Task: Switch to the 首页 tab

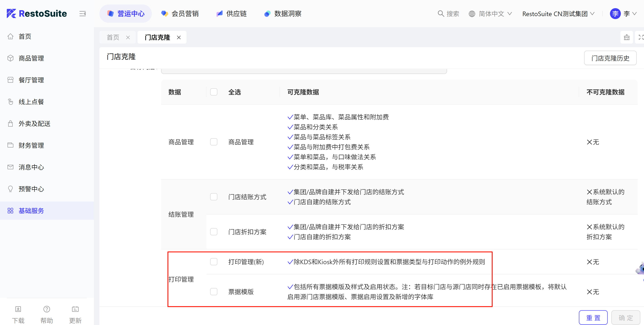Action: coord(113,37)
